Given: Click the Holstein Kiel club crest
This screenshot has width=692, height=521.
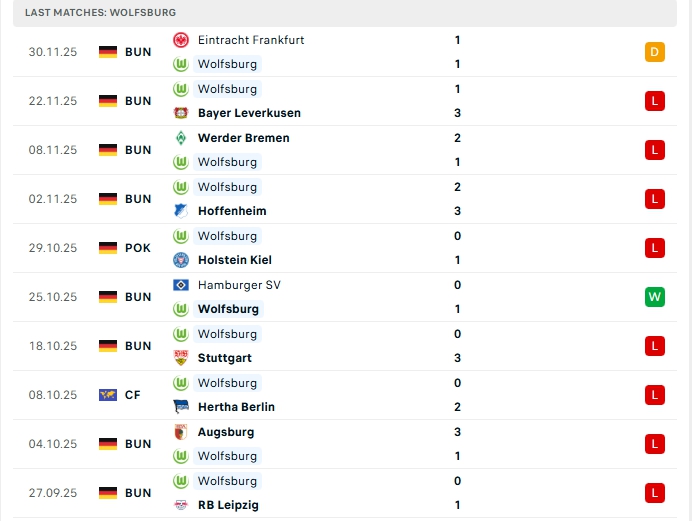Looking at the screenshot, I should pyautogui.click(x=181, y=260).
